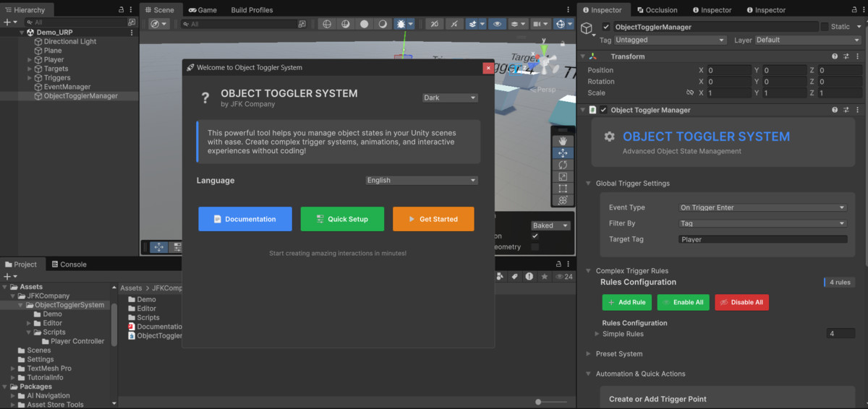
Task: Click the Project hidden packages eye counter
Action: pyautogui.click(x=563, y=276)
